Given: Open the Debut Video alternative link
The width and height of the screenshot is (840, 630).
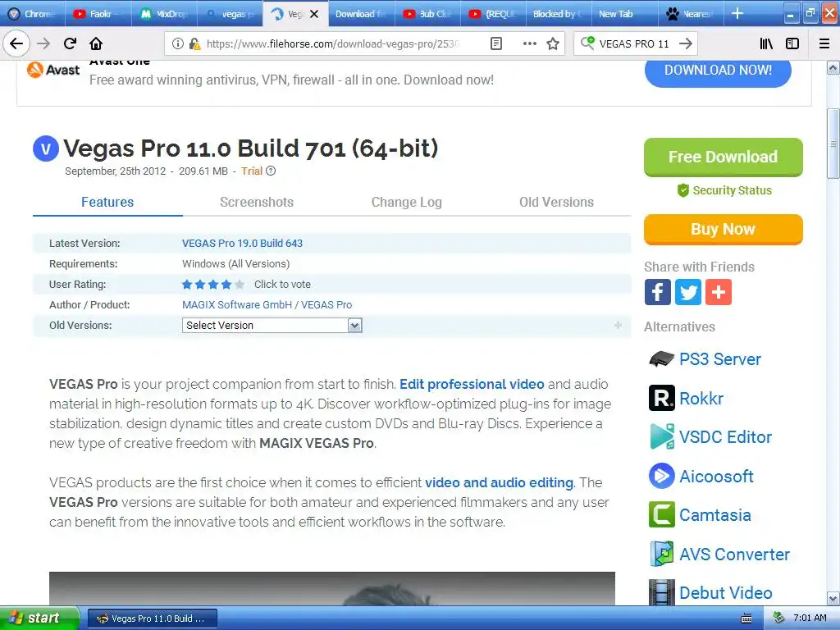Looking at the screenshot, I should tap(725, 593).
